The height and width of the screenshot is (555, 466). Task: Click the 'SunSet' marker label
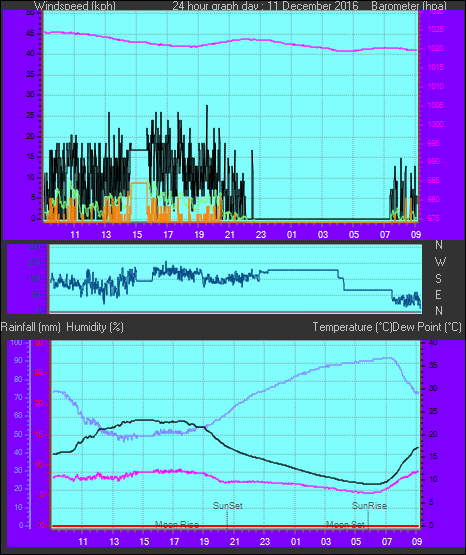pos(228,506)
